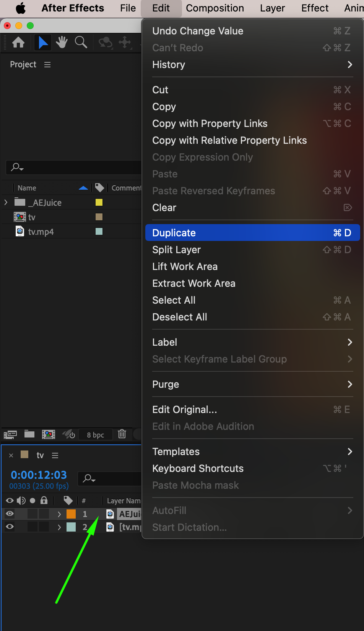The height and width of the screenshot is (631, 364).
Task: Select the Zoom magnifier tool
Action: (81, 42)
